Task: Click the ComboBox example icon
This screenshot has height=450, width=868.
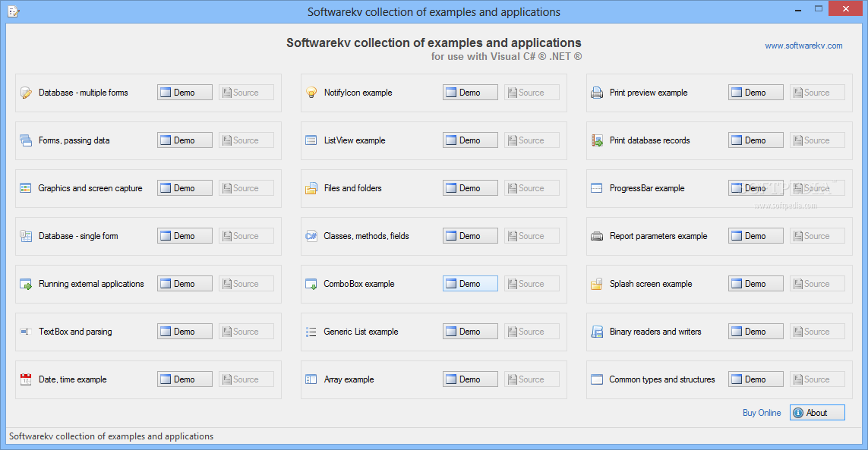Action: point(311,284)
